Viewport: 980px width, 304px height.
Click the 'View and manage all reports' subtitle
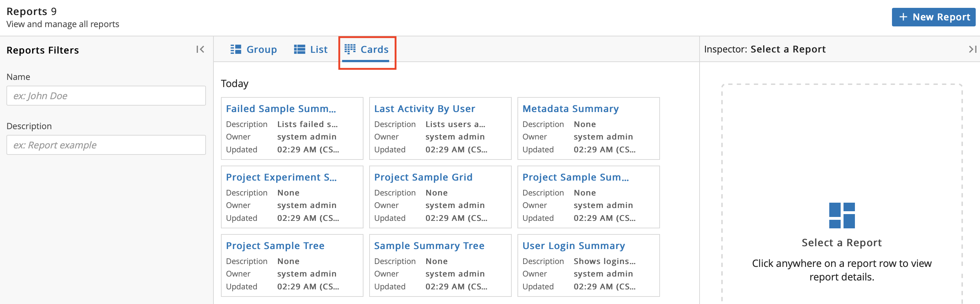pos(63,24)
